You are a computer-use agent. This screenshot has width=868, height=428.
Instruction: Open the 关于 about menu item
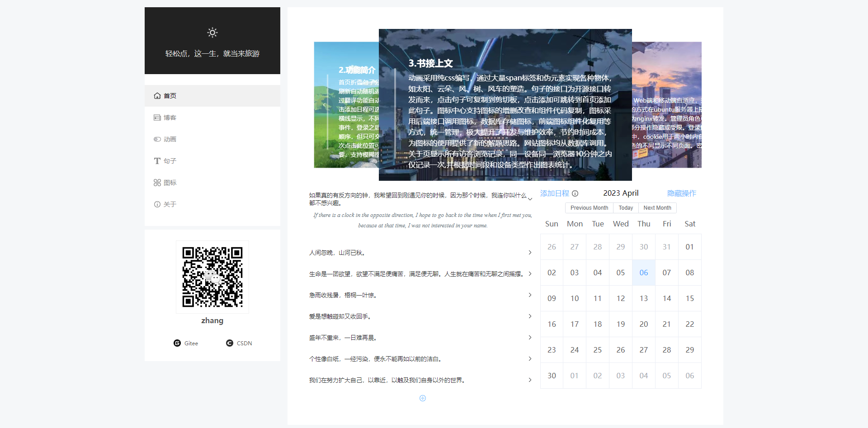click(x=212, y=204)
